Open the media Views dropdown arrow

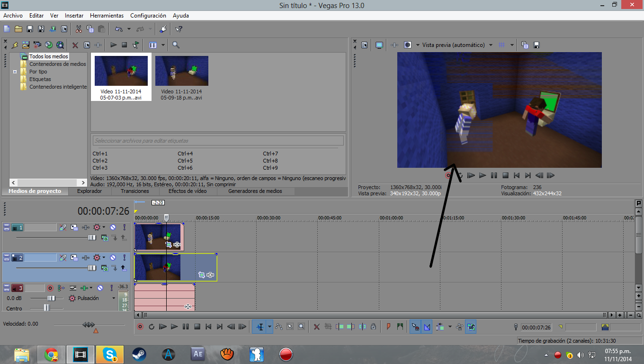163,45
